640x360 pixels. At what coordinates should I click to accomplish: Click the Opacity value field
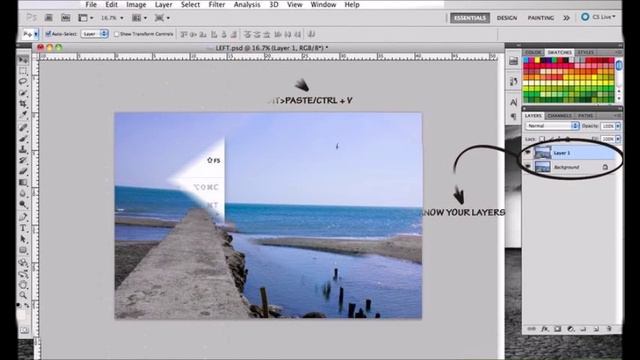[608, 126]
